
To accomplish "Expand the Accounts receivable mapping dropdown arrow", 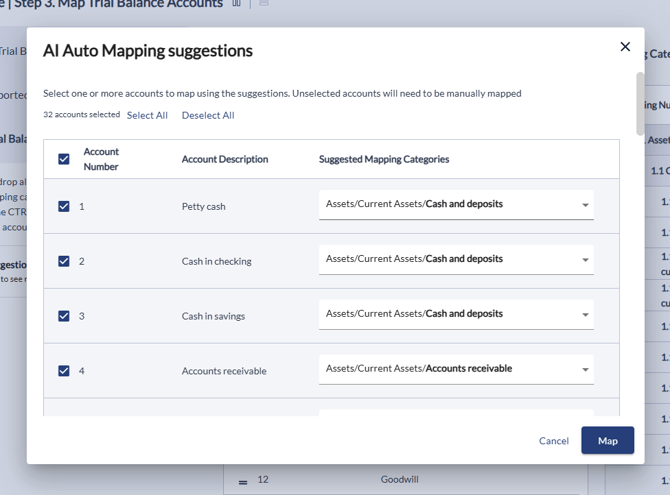I will [585, 370].
